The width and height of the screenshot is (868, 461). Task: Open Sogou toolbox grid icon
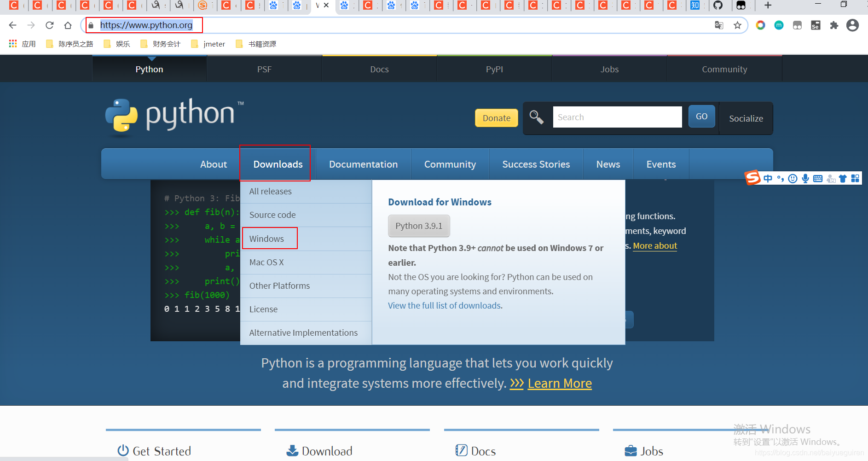pyautogui.click(x=855, y=179)
